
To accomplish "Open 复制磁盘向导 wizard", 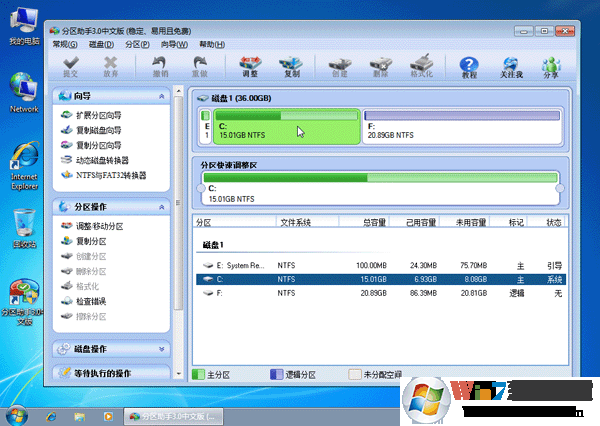I will [x=91, y=130].
